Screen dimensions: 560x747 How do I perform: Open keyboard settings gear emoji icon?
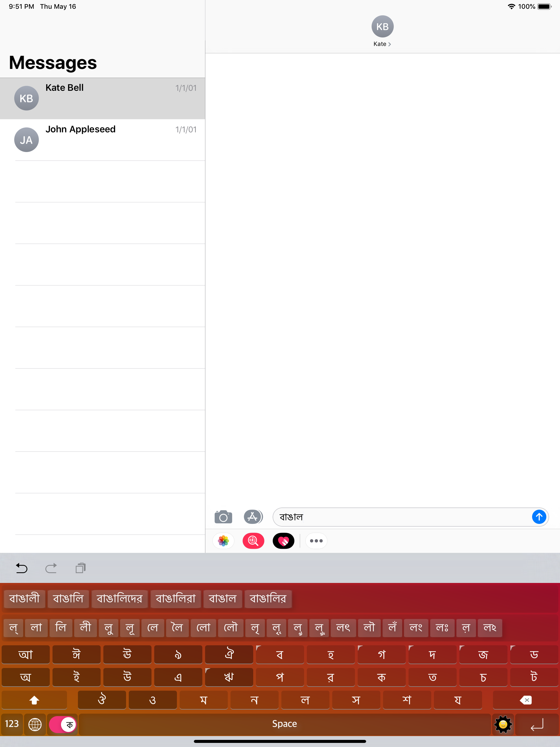503,724
